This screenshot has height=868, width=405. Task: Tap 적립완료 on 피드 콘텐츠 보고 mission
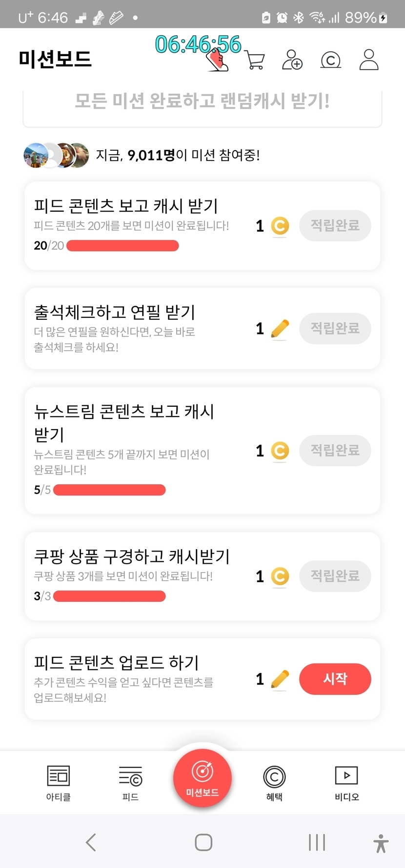tap(335, 226)
